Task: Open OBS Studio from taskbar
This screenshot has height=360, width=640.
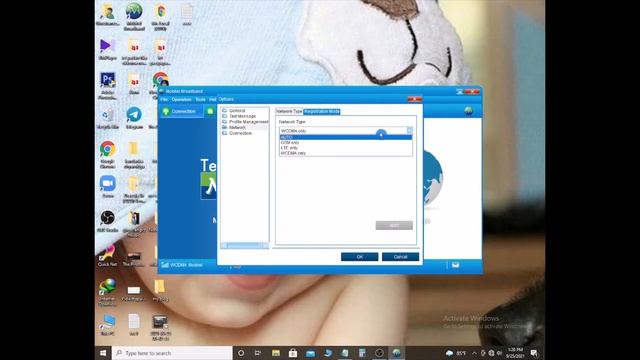Action: click(x=379, y=353)
